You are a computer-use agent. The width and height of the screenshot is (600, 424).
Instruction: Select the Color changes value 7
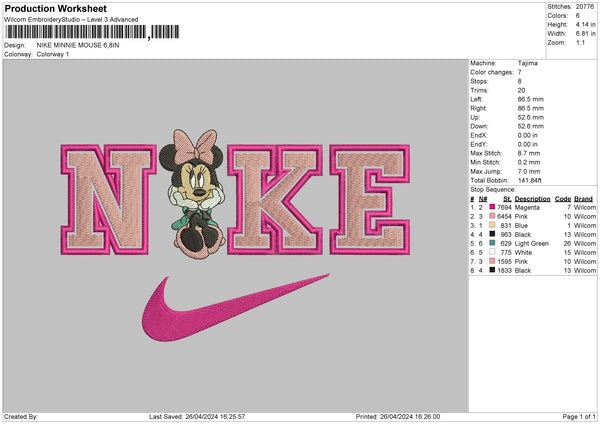[520, 72]
